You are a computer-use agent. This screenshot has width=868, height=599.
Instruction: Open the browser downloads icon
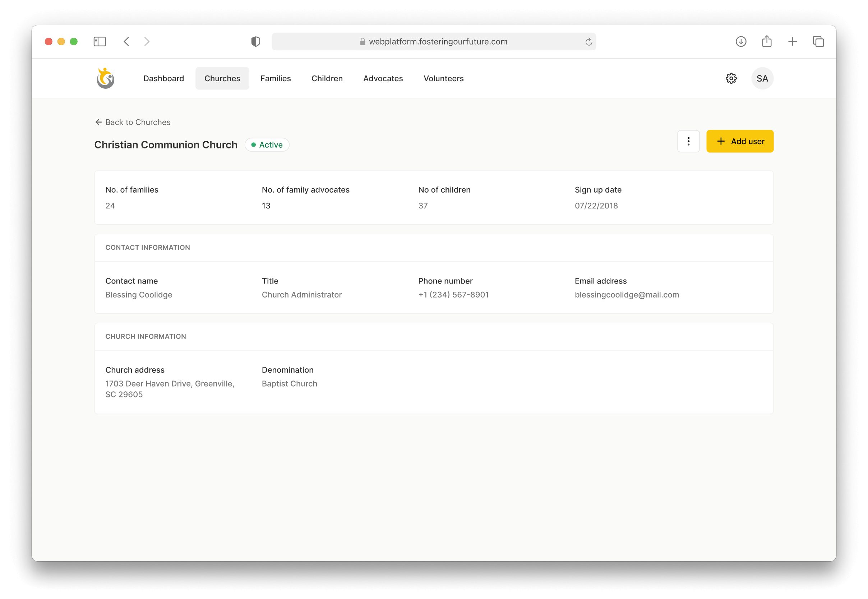pos(741,42)
